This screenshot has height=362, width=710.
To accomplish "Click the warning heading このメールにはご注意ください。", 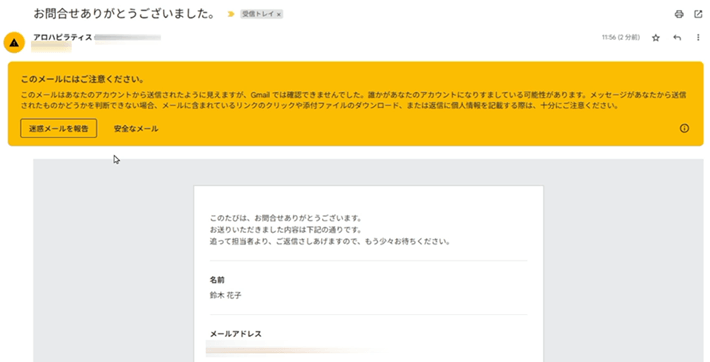I will 82,79.
